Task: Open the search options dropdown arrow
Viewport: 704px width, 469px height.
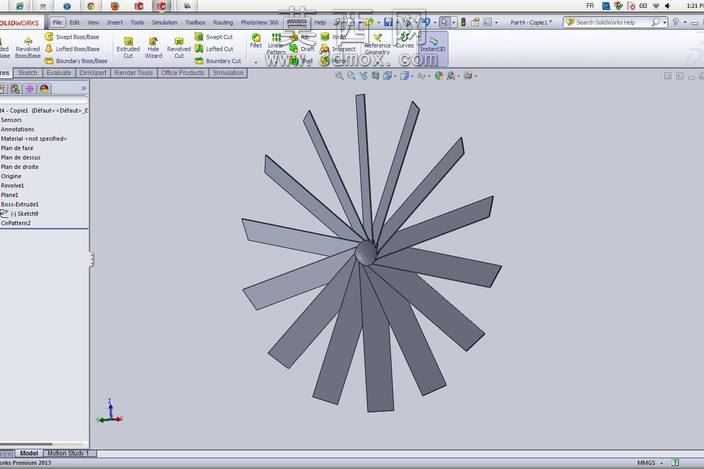Action: point(664,22)
